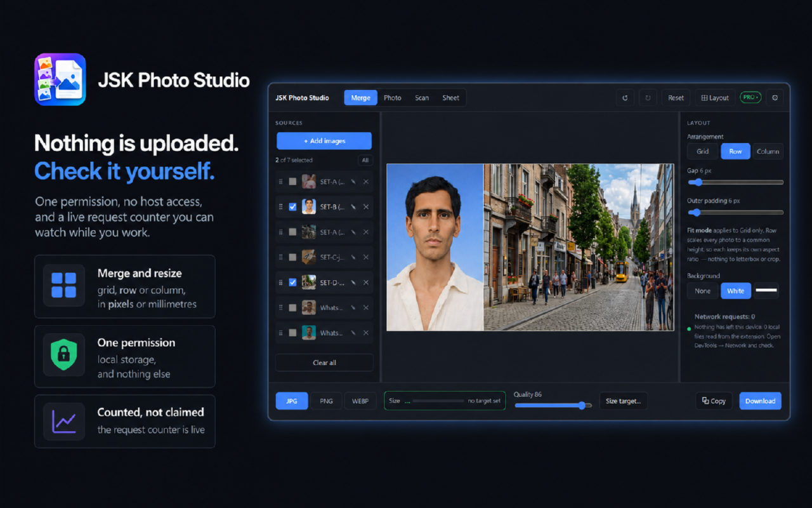This screenshot has height=508, width=812.
Task: Click the SET-C thumbnail in Sources
Action: [x=309, y=257]
